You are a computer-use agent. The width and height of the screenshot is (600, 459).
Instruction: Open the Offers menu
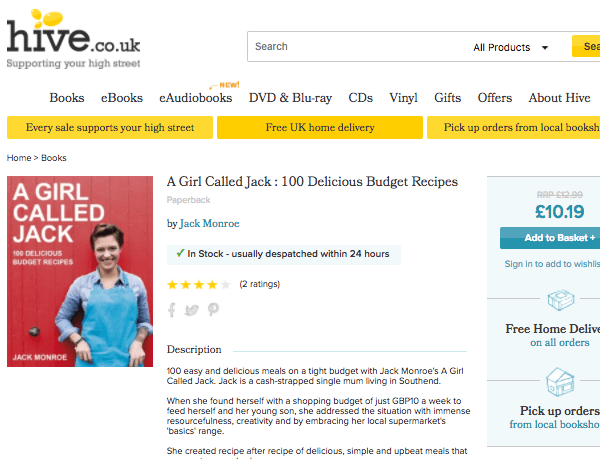coord(494,98)
